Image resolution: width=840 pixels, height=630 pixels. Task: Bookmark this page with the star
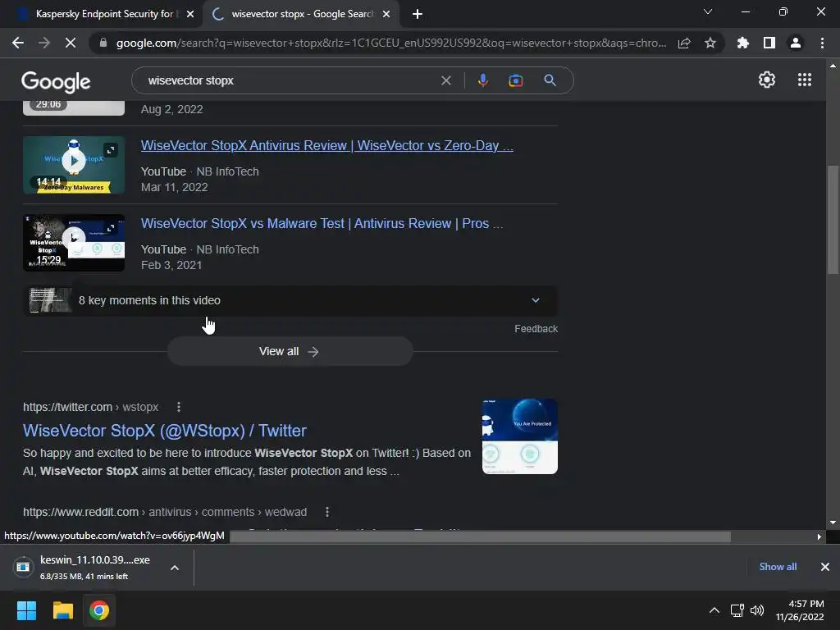coord(710,43)
